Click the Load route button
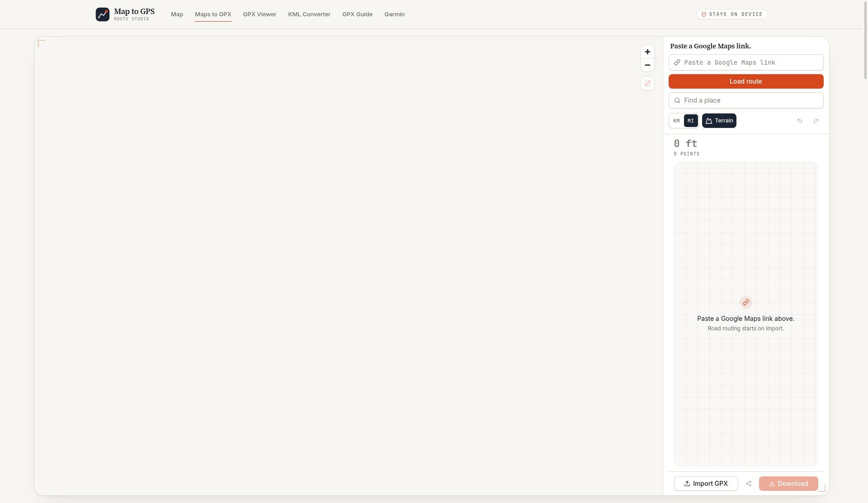The image size is (868, 503). click(746, 81)
